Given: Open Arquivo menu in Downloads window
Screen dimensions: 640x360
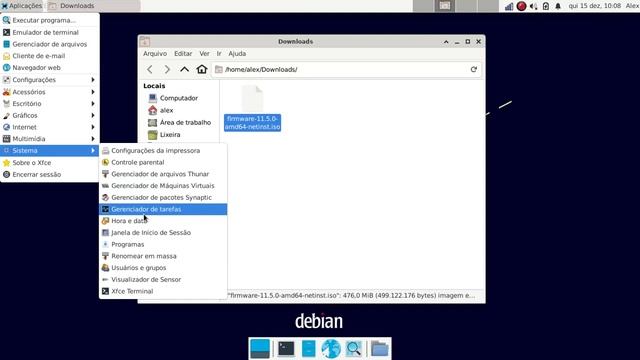Looking at the screenshot, I should coord(155,53).
